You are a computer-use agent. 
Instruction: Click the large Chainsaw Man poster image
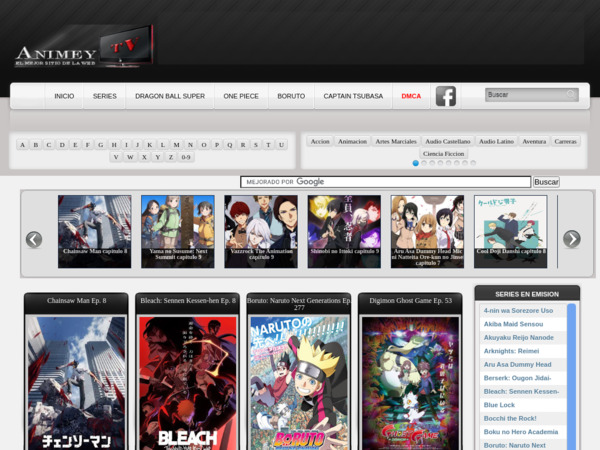coord(77,383)
